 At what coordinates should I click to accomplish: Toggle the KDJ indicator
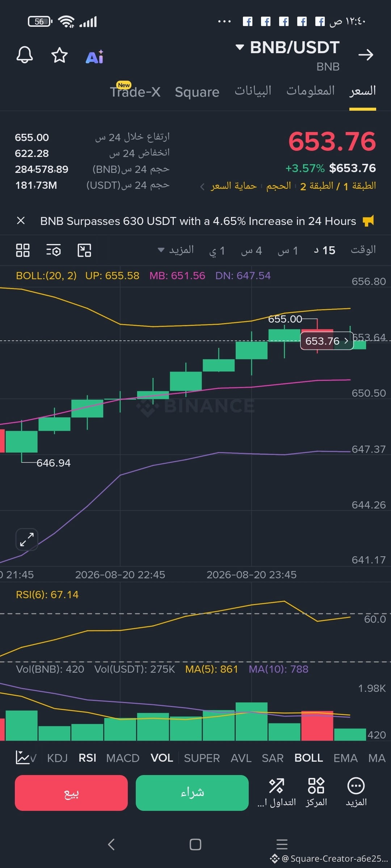pyautogui.click(x=57, y=758)
